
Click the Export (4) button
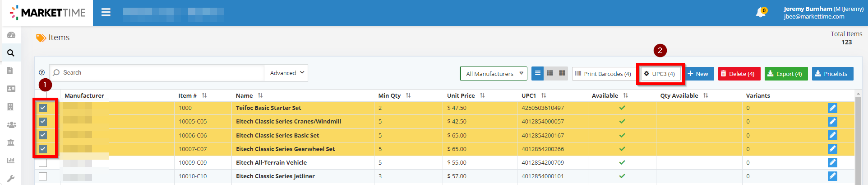coord(786,73)
